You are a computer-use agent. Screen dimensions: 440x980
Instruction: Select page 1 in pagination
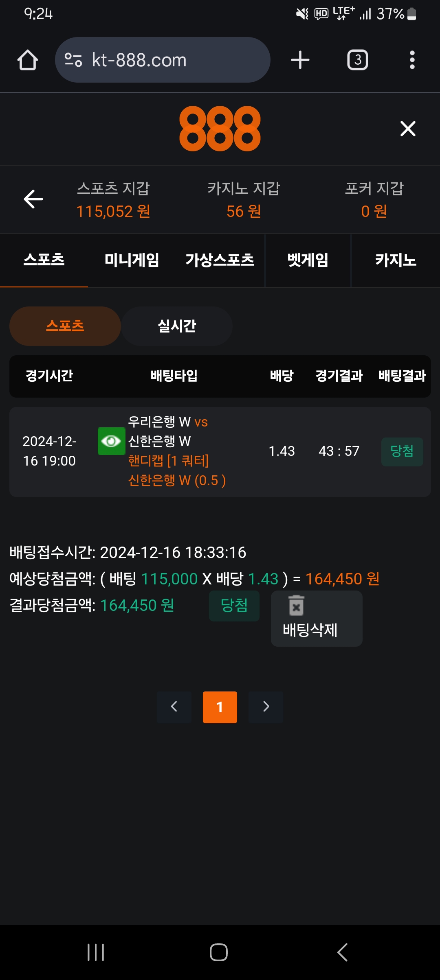click(x=220, y=707)
